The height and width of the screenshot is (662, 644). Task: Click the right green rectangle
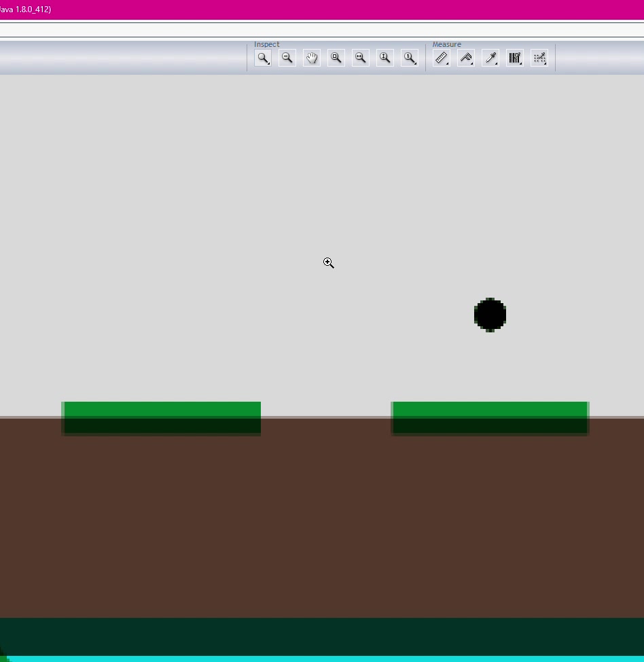tap(490, 418)
